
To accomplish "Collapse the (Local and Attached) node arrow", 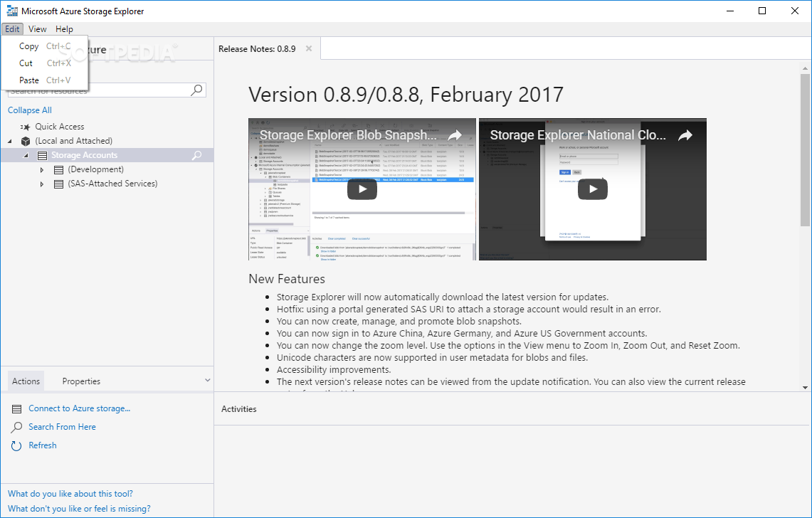I will click(x=10, y=141).
